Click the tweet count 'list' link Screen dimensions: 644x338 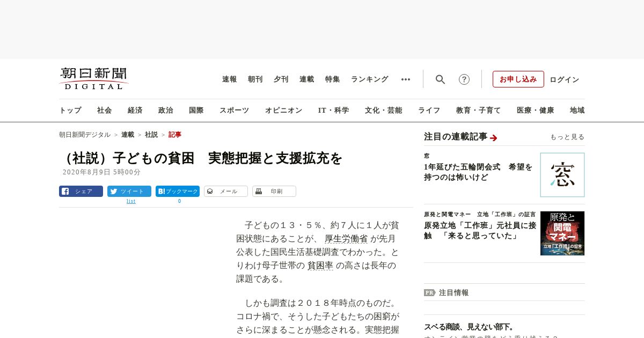click(131, 201)
